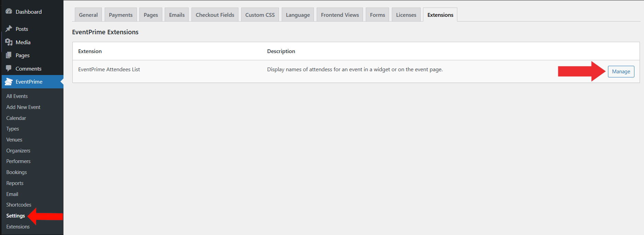
Task: Click Manage for Attendees List extension
Action: [621, 72]
